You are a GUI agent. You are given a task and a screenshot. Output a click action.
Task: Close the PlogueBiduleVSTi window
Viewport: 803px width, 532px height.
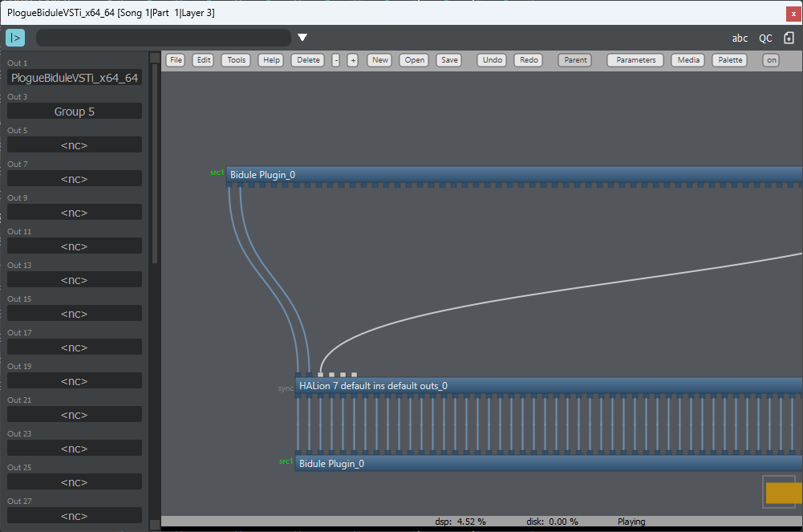[x=794, y=14]
